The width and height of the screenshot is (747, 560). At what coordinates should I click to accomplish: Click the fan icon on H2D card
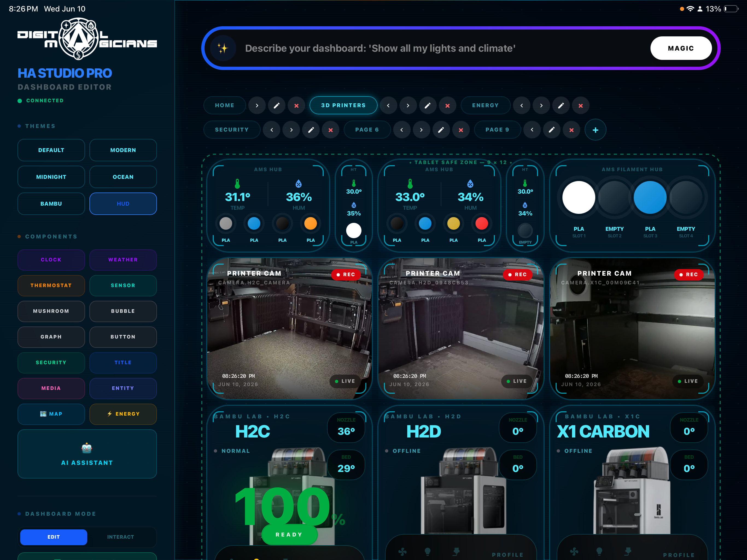402,552
